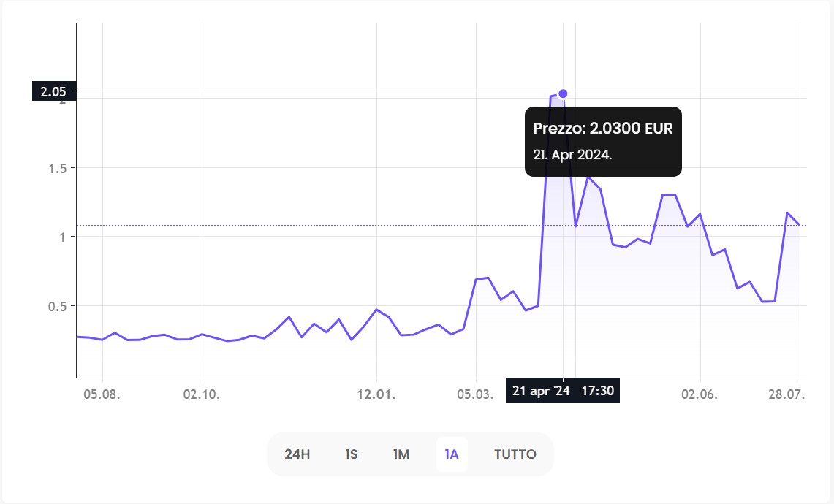834x504 pixels.
Task: Click the highlighted purple data point marker
Action: (563, 93)
